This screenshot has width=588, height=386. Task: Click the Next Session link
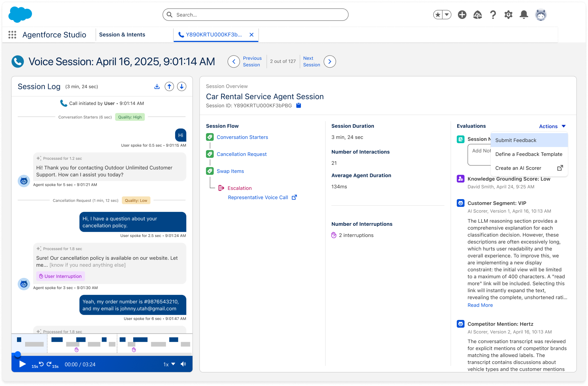(312, 61)
